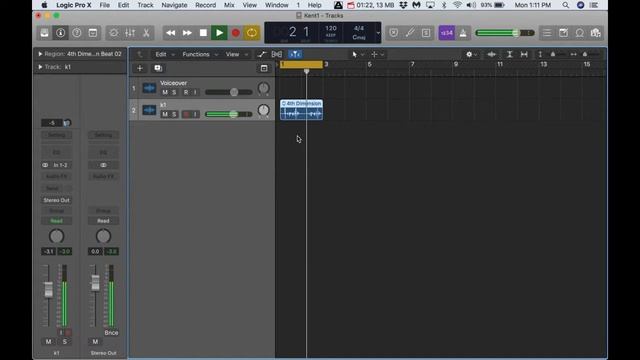Click the Tuner button
The height and width of the screenshot is (360, 640).
410,33
